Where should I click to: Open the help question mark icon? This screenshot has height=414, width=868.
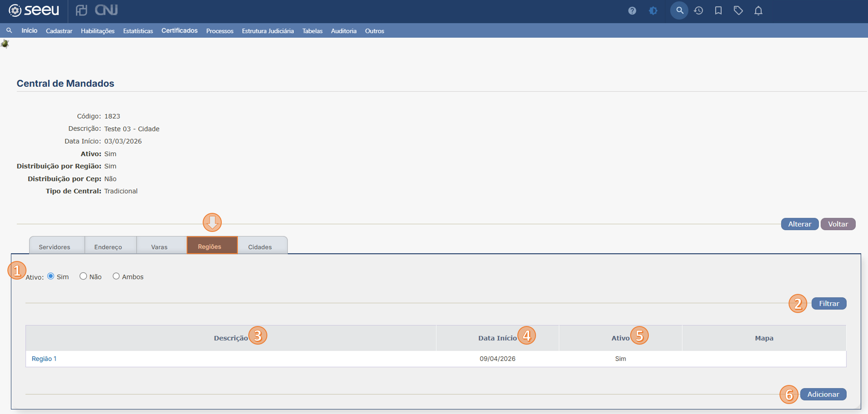click(632, 10)
